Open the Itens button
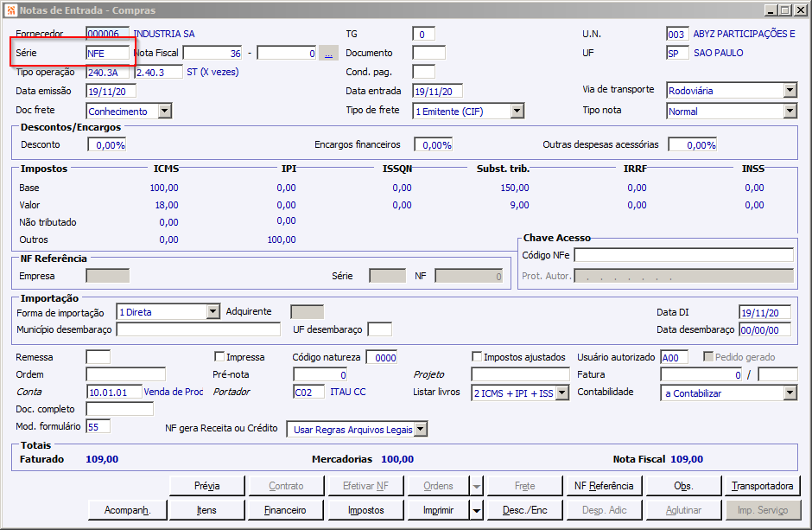This screenshot has width=812, height=530. (207, 510)
